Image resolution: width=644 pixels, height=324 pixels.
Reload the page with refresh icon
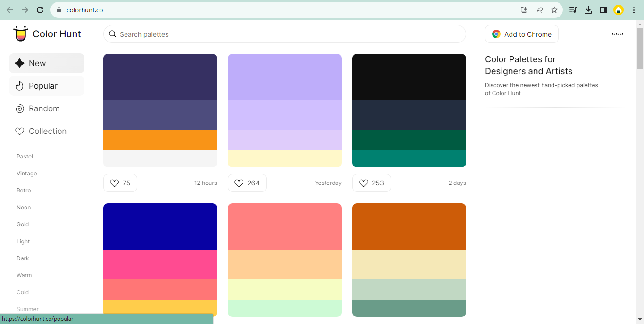tap(40, 10)
